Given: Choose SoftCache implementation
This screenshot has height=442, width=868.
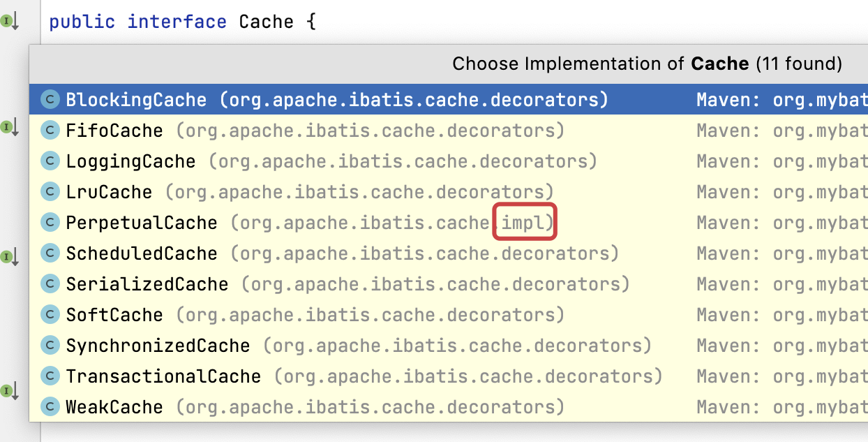Looking at the screenshot, I should pyautogui.click(x=449, y=315).
